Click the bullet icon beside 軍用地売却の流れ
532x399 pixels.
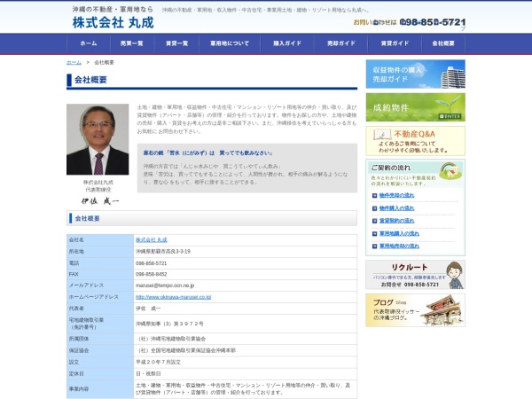(x=374, y=246)
